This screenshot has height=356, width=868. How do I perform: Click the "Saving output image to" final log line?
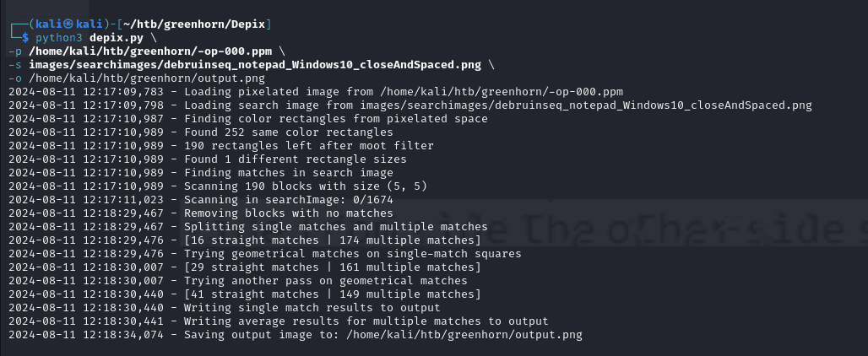tap(382, 335)
